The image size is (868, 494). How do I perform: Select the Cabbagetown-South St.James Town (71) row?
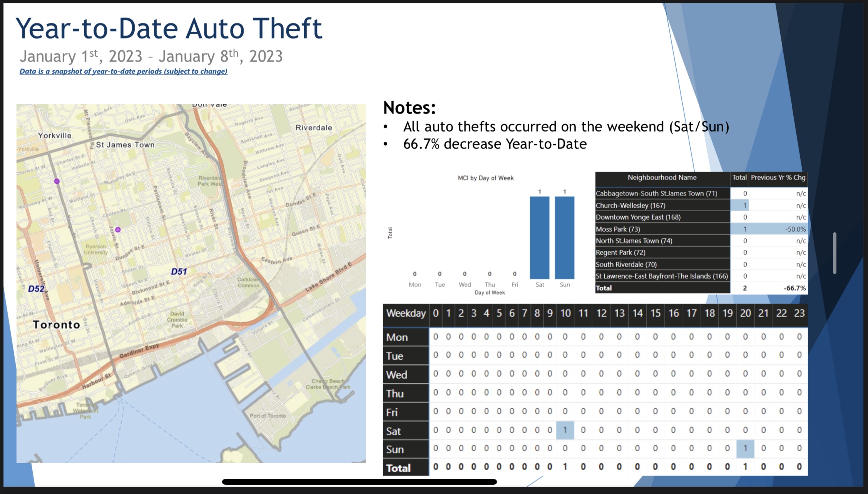click(x=701, y=194)
